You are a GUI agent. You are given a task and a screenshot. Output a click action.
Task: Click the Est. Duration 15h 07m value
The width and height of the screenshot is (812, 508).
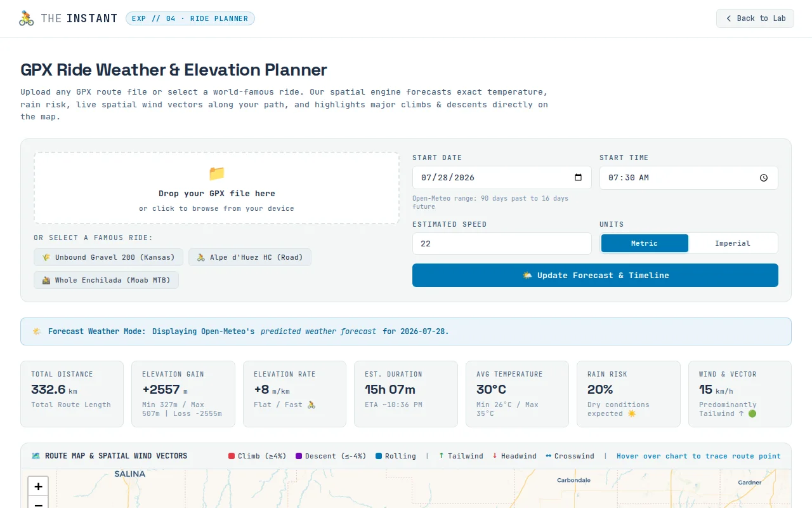(390, 389)
